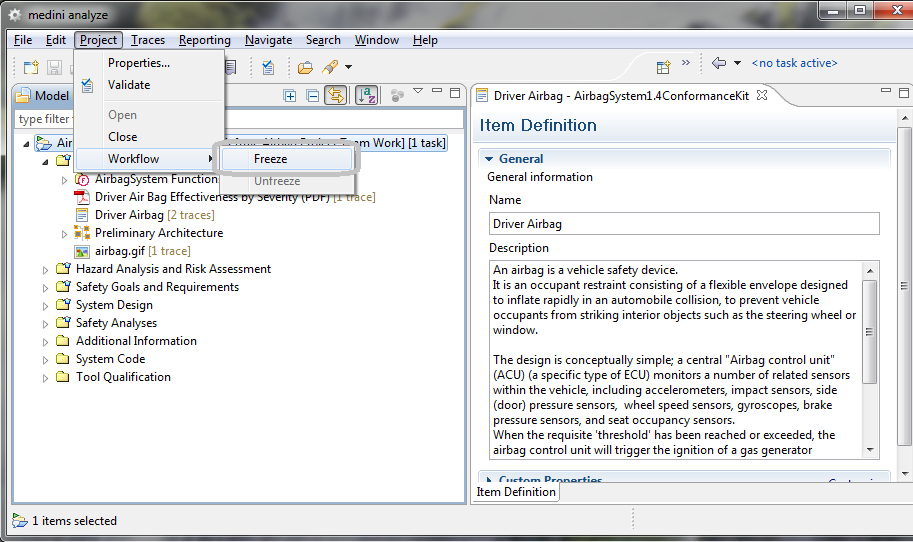
Task: Open the Model panel view menu dropdown
Action: (x=418, y=92)
